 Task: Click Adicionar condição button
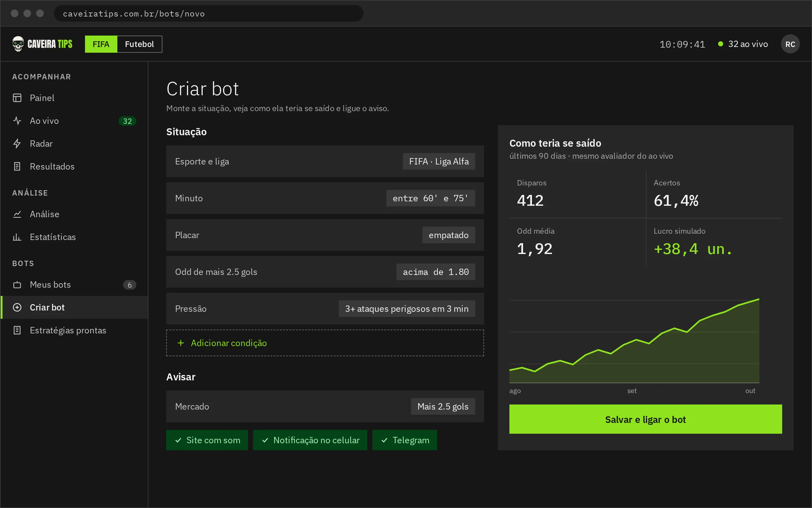(325, 343)
